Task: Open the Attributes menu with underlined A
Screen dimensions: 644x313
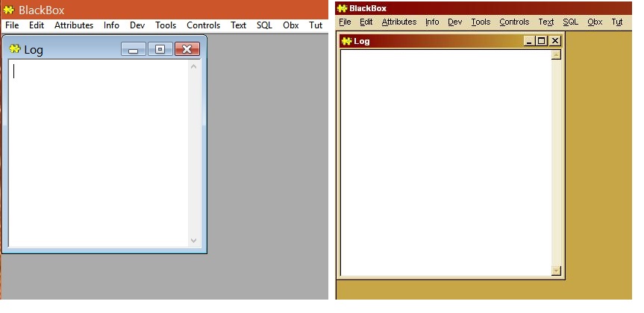Action: (398, 22)
